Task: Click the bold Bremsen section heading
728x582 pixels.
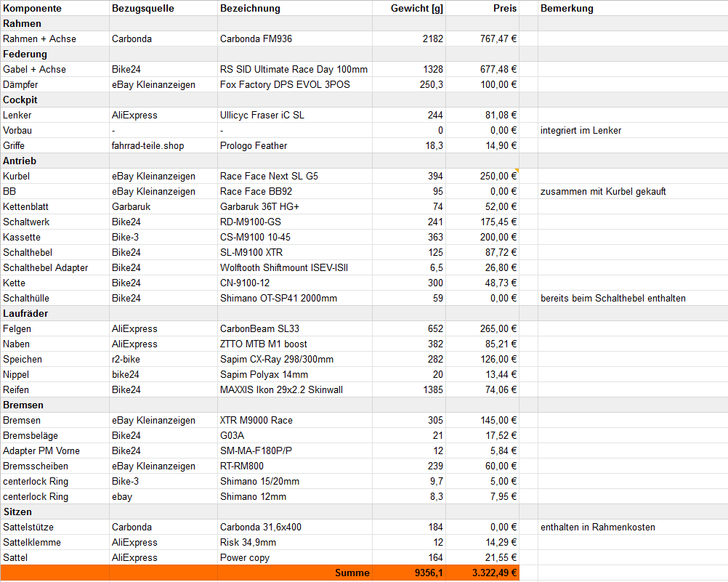Action: [54, 405]
